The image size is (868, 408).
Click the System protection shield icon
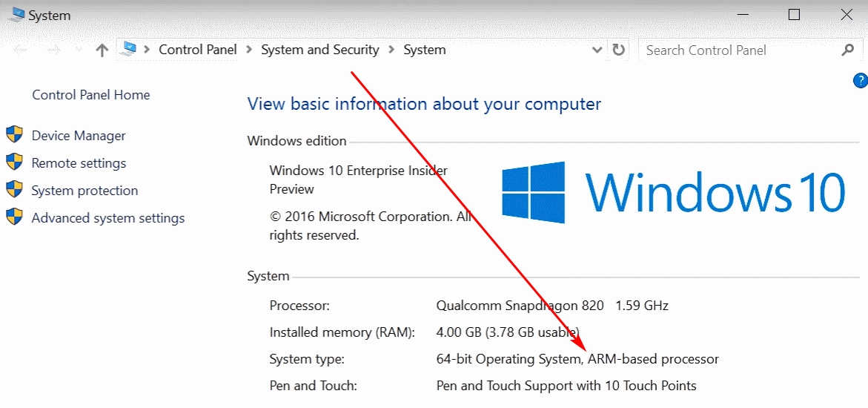tap(14, 190)
